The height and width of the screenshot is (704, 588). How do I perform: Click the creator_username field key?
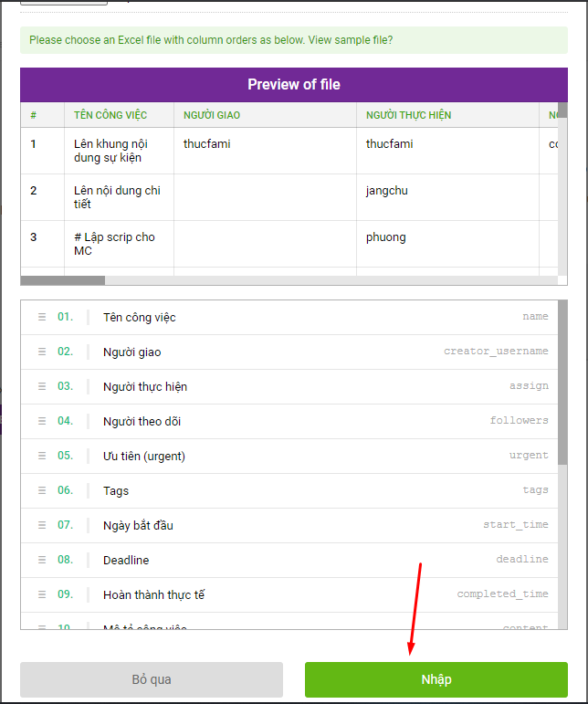(x=496, y=351)
